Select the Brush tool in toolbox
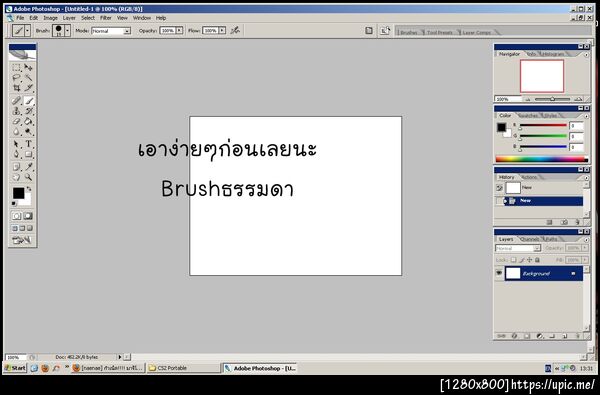 28,101
